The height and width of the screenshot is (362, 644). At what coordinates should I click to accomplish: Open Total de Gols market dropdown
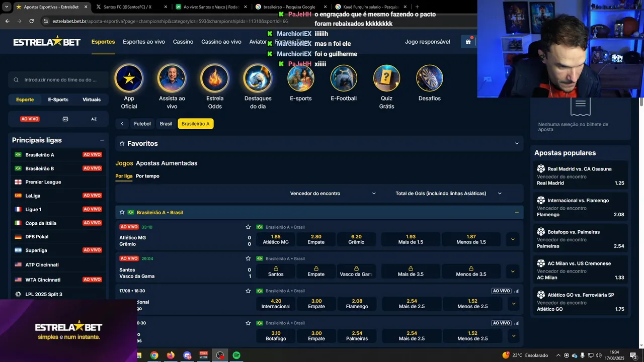pyautogui.click(x=449, y=194)
